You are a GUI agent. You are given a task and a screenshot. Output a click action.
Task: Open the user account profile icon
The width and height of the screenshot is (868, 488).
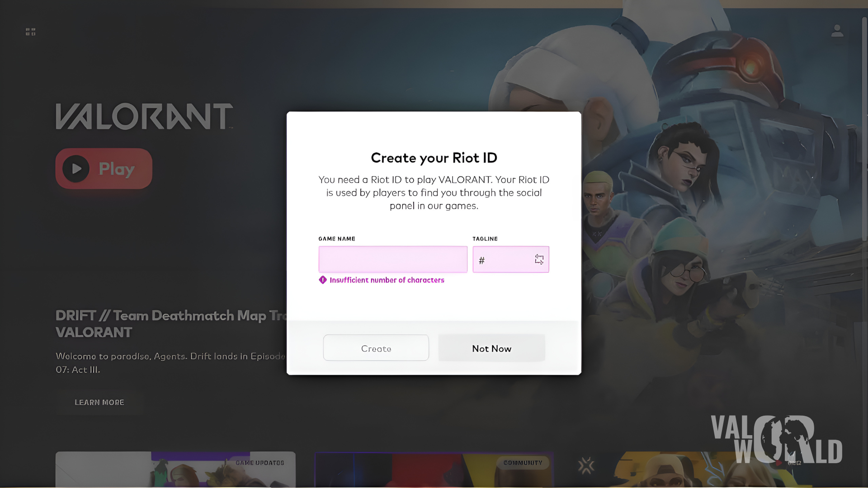tap(837, 31)
